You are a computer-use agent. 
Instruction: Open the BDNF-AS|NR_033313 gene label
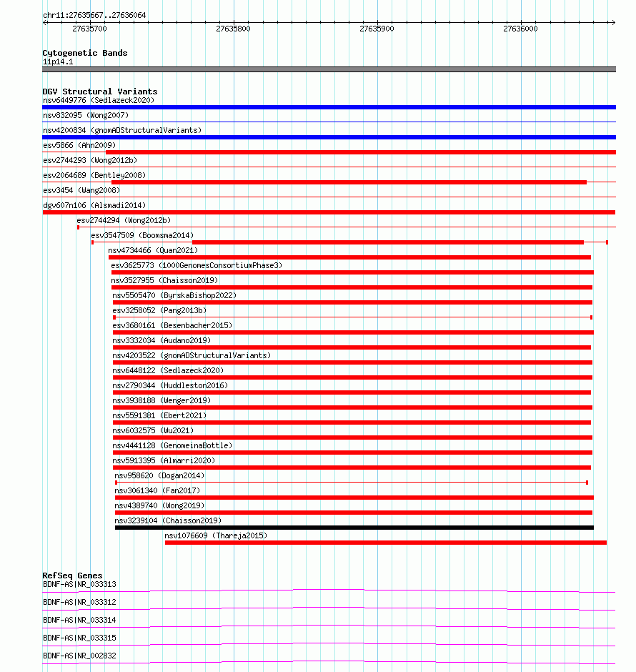(79, 584)
